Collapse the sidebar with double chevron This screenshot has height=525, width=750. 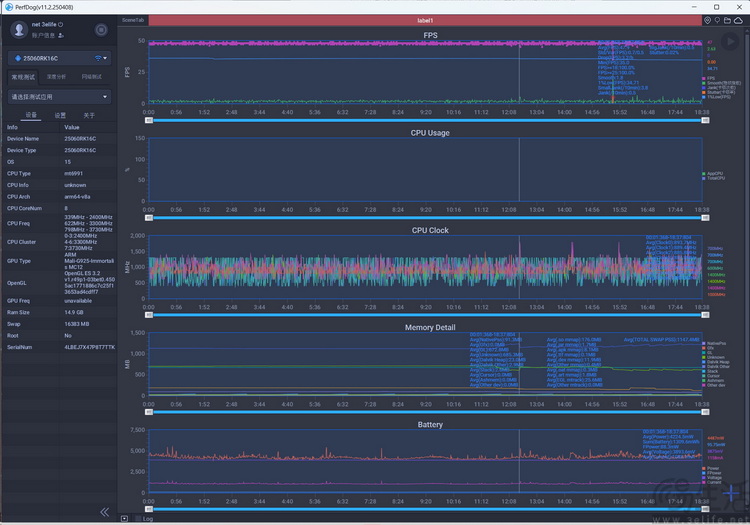[x=105, y=512]
